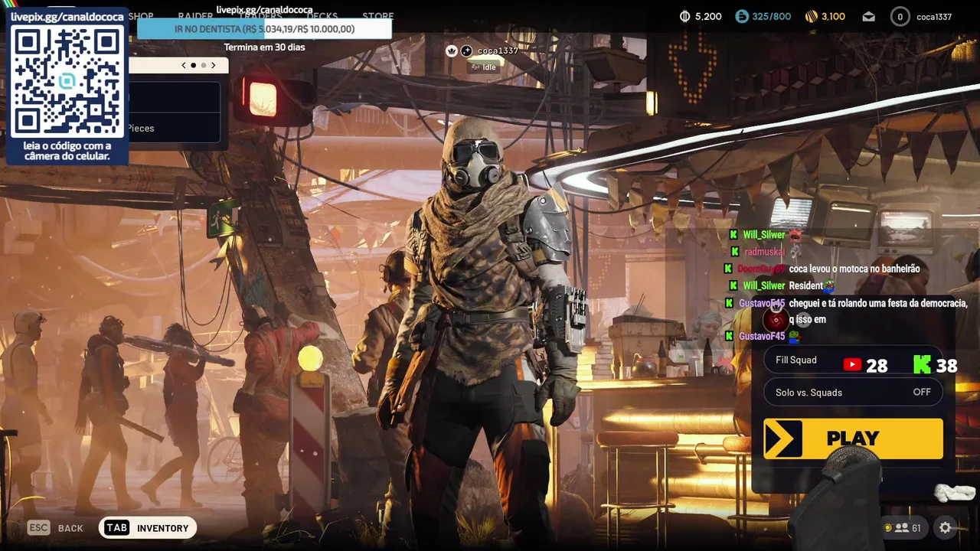Image resolution: width=980 pixels, height=551 pixels.
Task: Click the gold 3,100 currency icon
Action: pyautogui.click(x=812, y=16)
